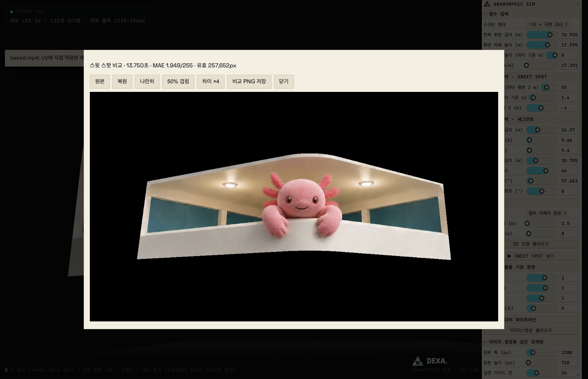Open the 스크린 형태 dropdown

click(548, 25)
